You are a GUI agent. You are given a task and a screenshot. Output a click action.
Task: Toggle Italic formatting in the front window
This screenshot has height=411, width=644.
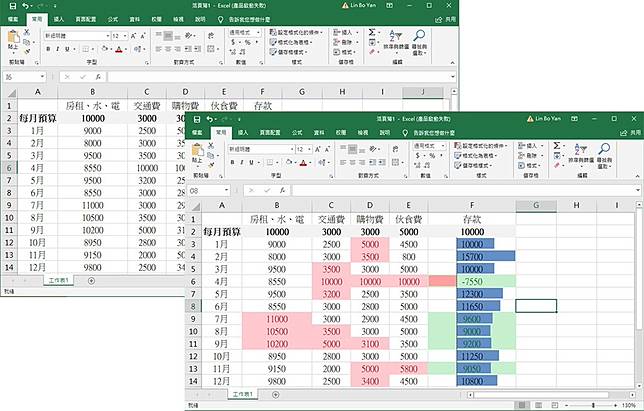[x=241, y=160]
